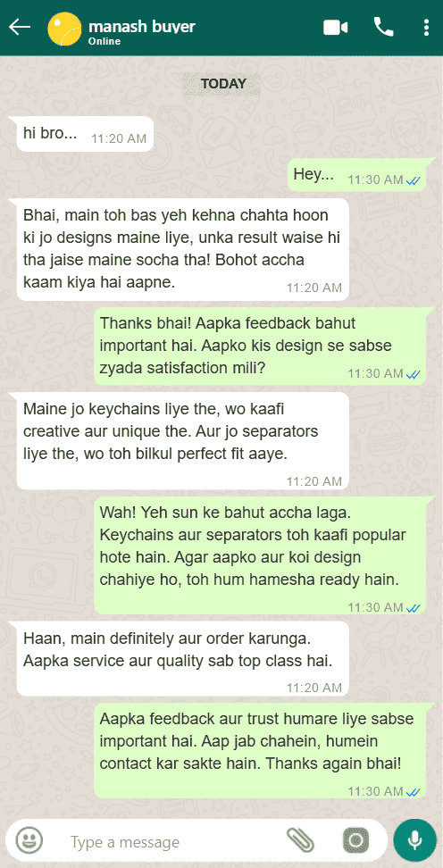The height and width of the screenshot is (868, 443).
Task: Open contact info via manash buyer name
Action: point(142,27)
